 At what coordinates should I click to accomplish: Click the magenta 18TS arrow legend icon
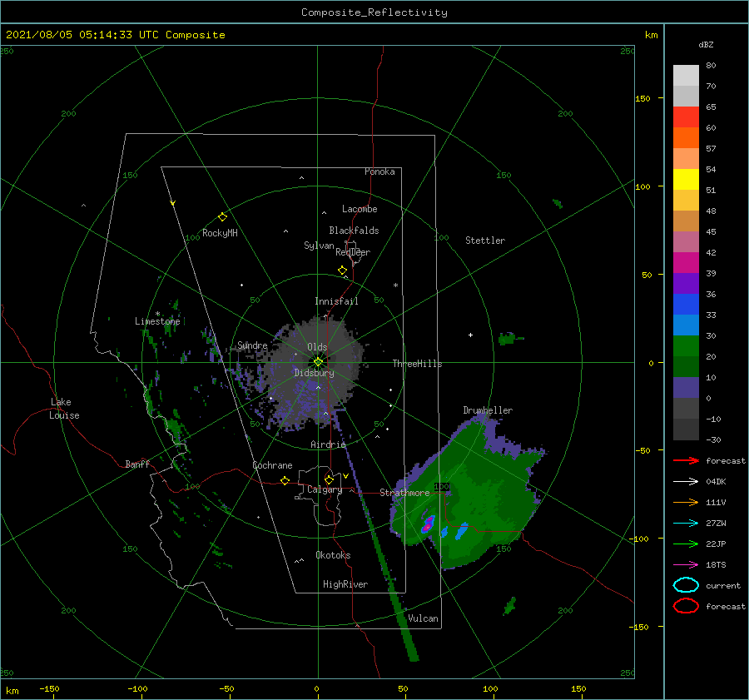click(686, 565)
